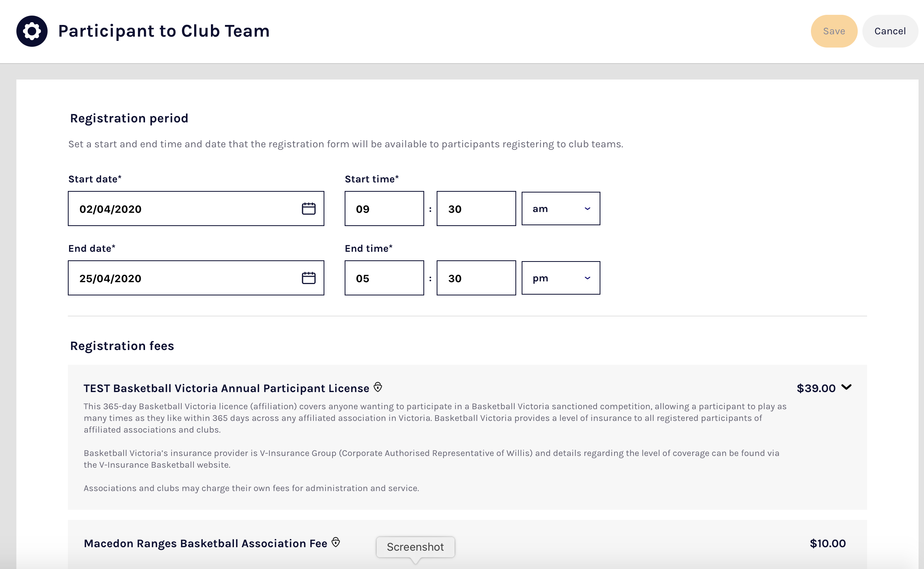Open the start time am/pm dropdown

click(561, 209)
